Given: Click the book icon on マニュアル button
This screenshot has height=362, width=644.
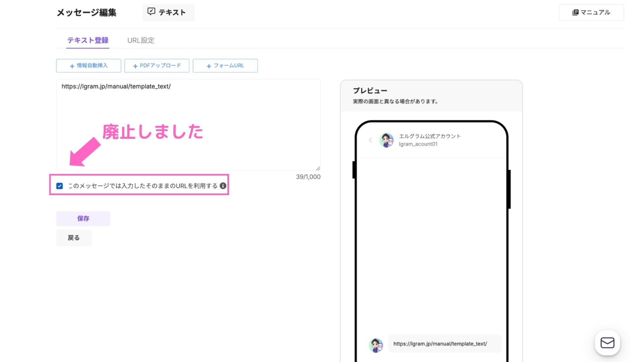Looking at the screenshot, I should coord(575,12).
